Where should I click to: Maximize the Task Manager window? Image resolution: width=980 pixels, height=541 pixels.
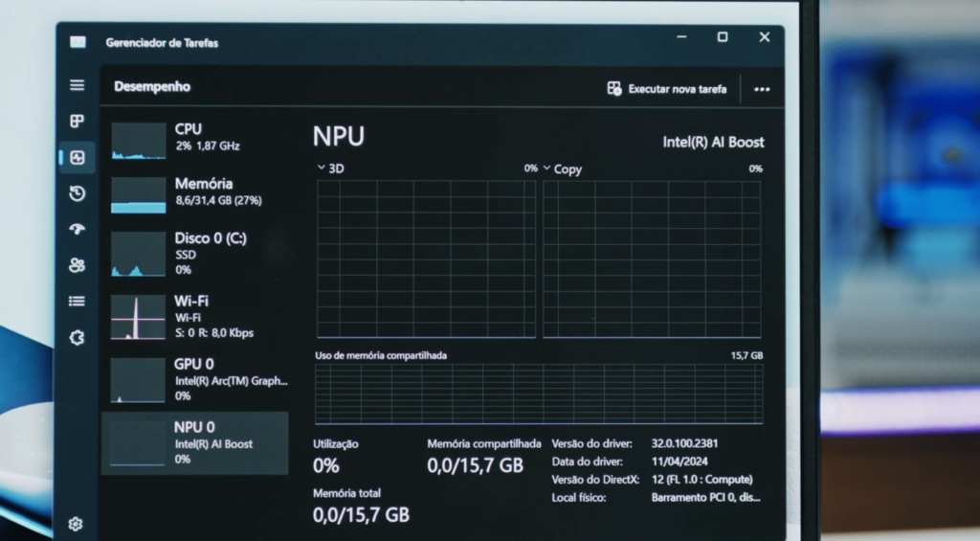click(x=723, y=37)
